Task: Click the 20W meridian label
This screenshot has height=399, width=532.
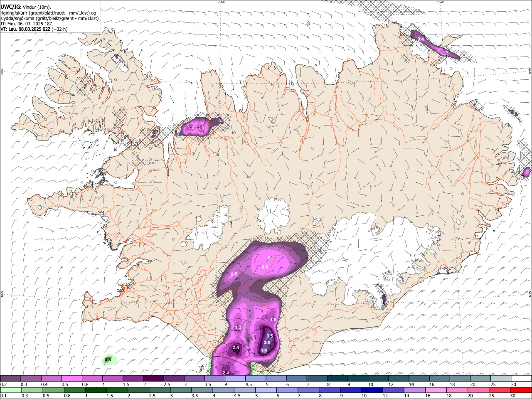Action: (221, 2)
